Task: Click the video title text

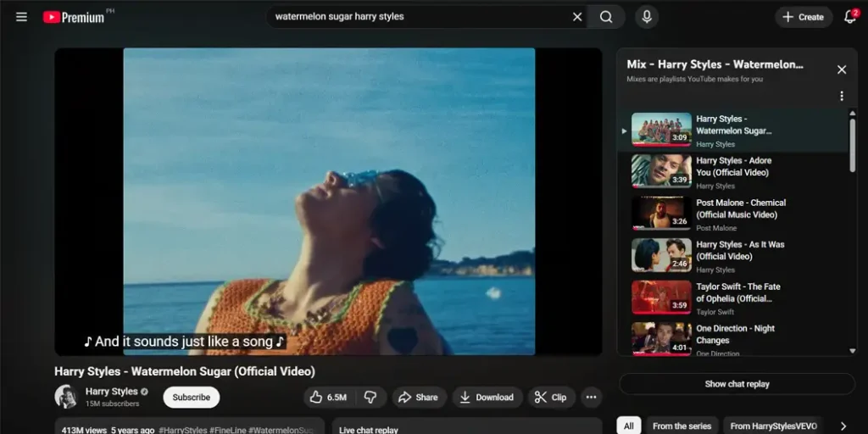Action: [184, 371]
